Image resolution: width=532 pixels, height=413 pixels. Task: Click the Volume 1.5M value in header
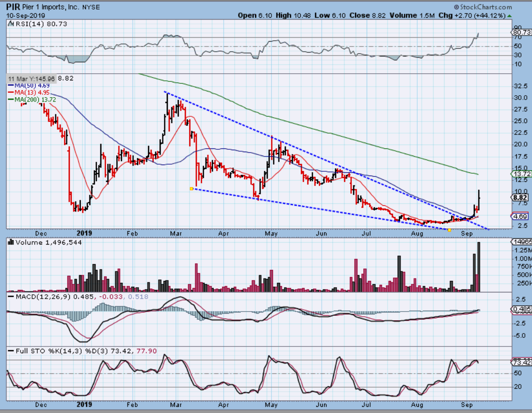pos(412,15)
